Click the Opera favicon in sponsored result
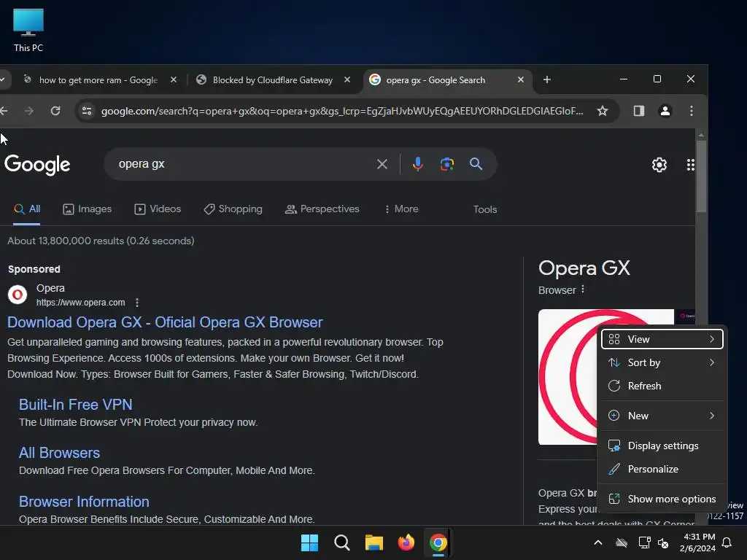 coord(18,295)
